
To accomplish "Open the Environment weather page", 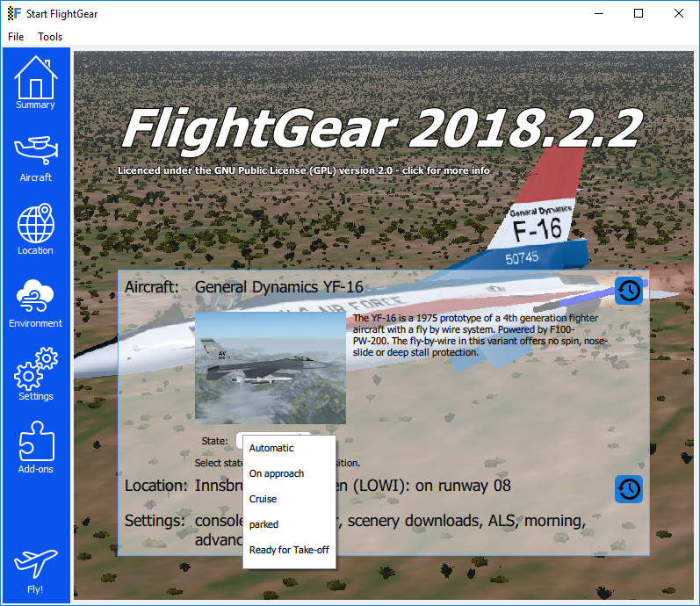I will point(36,304).
